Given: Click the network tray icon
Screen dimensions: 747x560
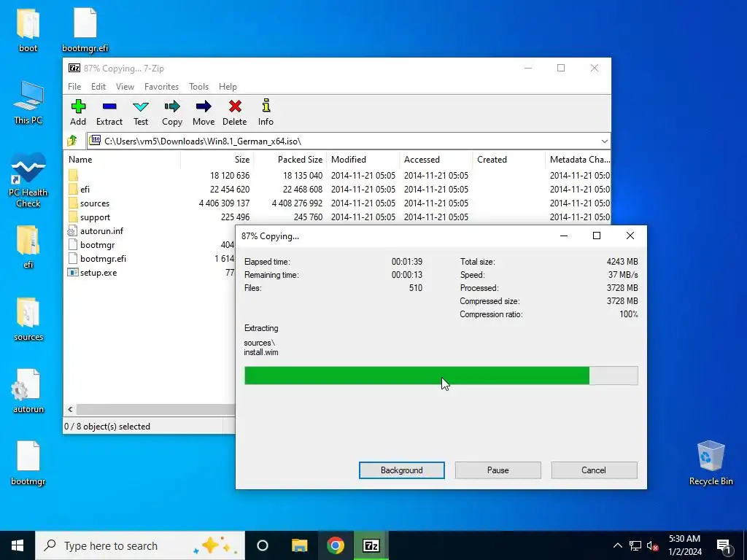Looking at the screenshot, I should [635, 545].
